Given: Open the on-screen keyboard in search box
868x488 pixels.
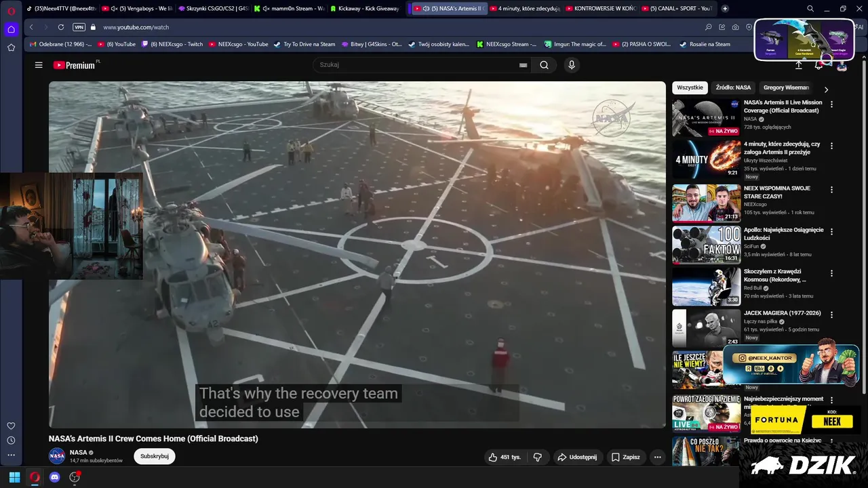Looking at the screenshot, I should (x=523, y=65).
